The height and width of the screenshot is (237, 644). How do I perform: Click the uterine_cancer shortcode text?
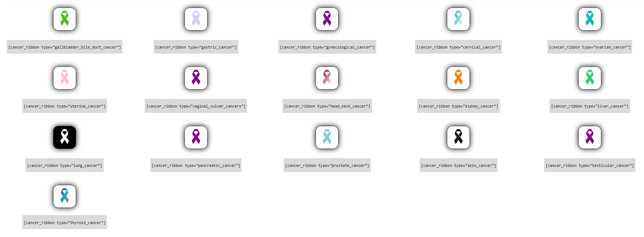pos(65,106)
